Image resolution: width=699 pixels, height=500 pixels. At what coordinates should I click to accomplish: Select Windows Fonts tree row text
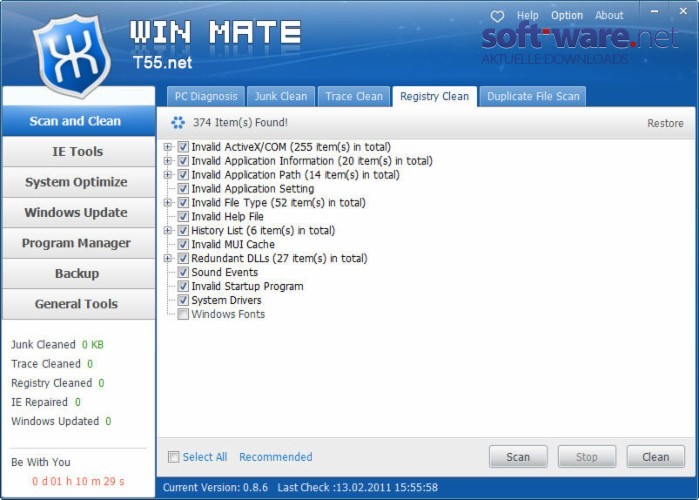tap(228, 314)
